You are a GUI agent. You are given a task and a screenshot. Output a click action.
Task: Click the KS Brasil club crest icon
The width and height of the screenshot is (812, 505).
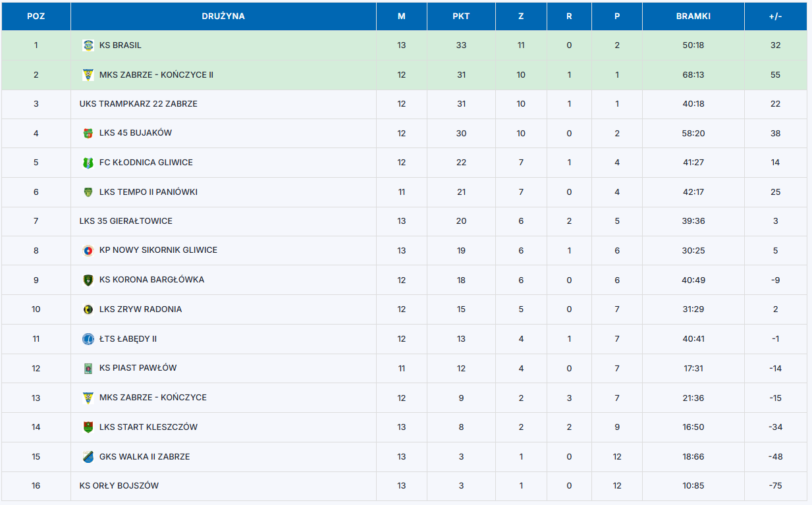click(88, 45)
